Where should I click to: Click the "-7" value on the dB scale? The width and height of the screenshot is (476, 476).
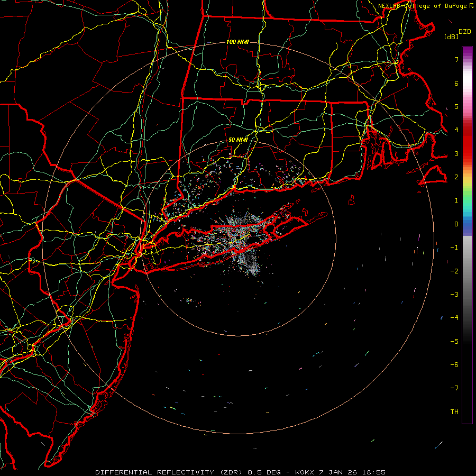(454, 388)
